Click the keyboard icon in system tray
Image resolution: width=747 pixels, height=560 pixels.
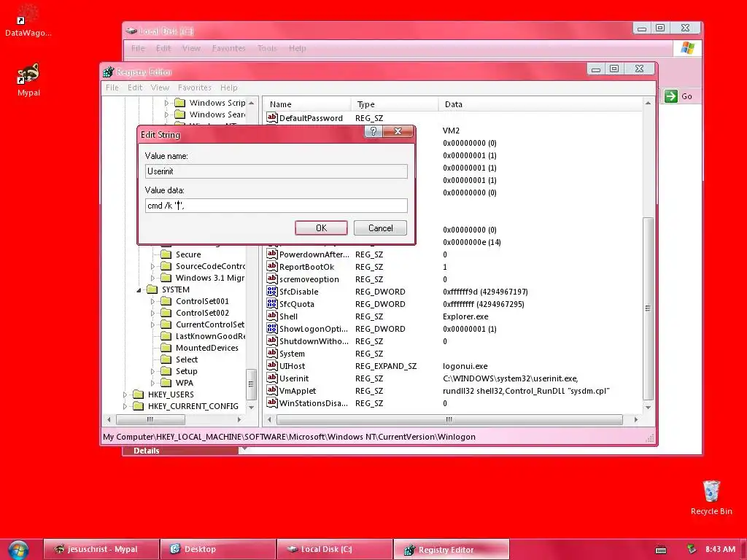click(661, 550)
